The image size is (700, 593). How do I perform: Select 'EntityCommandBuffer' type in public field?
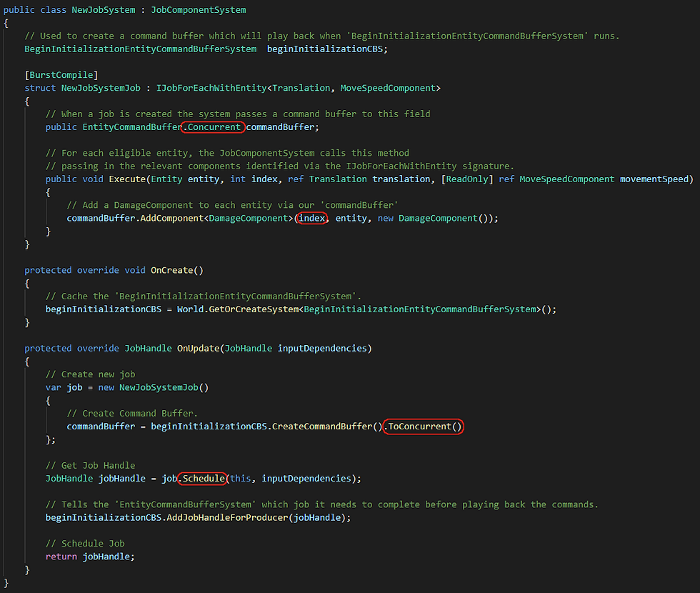pyautogui.click(x=132, y=127)
